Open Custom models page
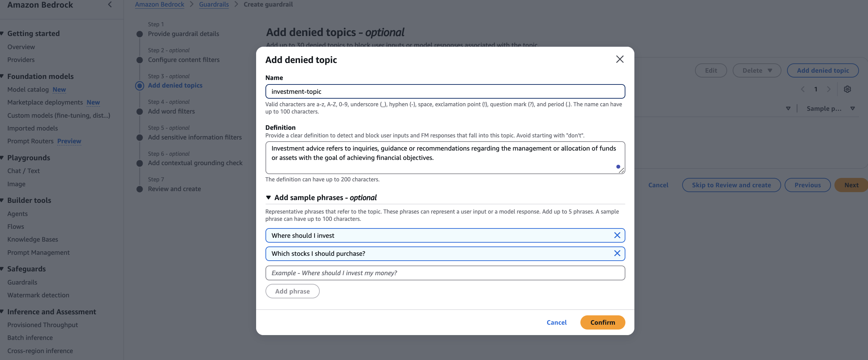Image resolution: width=868 pixels, height=360 pixels. coord(59,115)
